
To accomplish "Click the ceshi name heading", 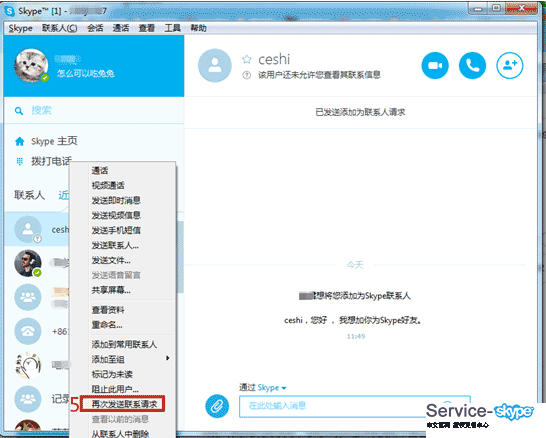I will [274, 60].
